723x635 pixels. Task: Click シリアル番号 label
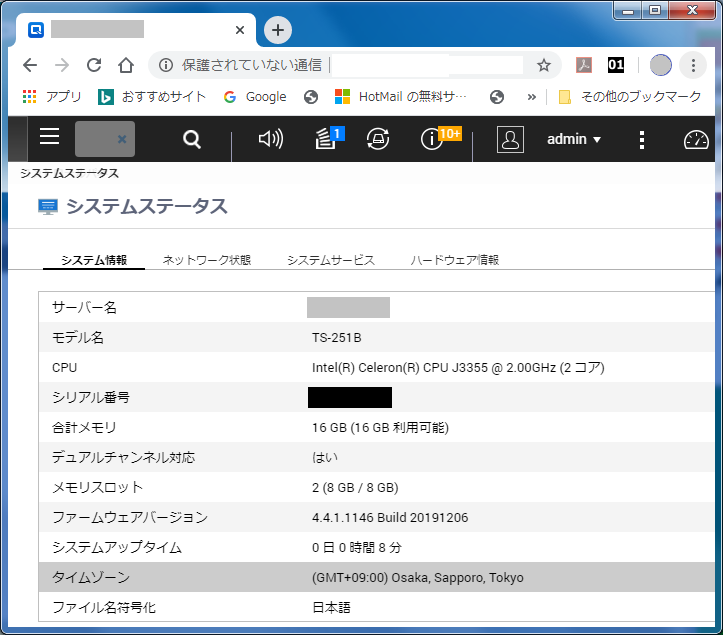[x=91, y=398]
